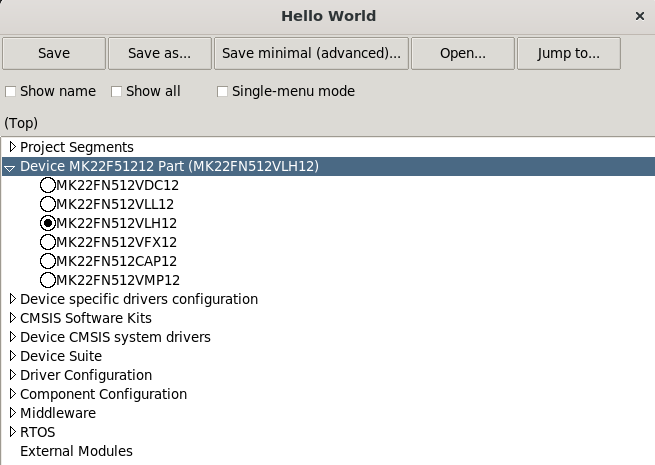
Task: Toggle the Show all checkbox
Action: point(117,92)
